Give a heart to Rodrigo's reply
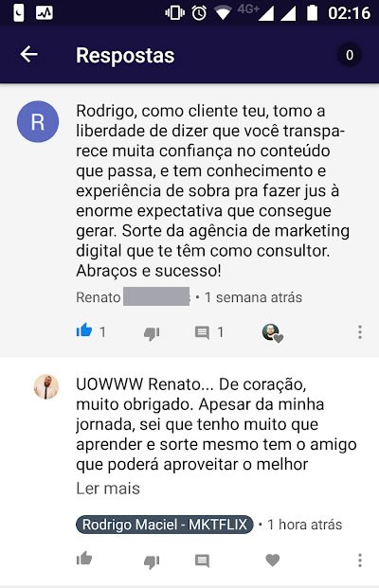The image size is (379, 588). 273,560
